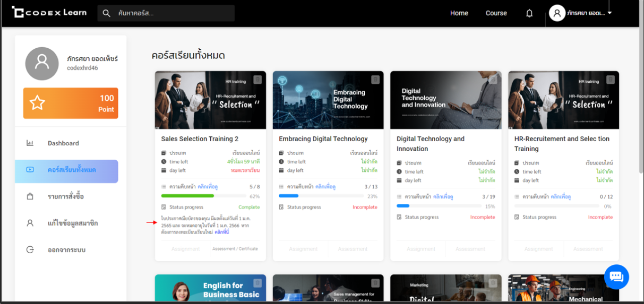
Task: Click คลิกเพื่อดู link on Embracing Digital Technology card
Action: (x=325, y=187)
